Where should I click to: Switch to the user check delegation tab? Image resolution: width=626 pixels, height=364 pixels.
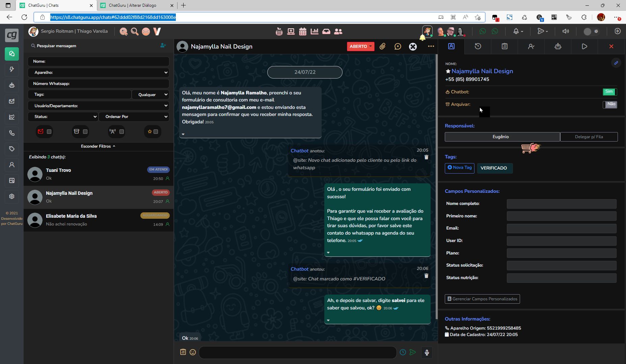click(531, 47)
